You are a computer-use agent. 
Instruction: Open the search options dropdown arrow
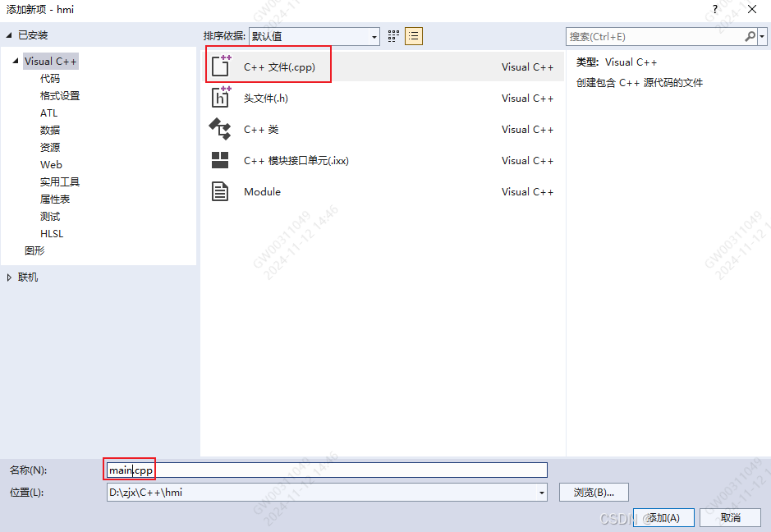click(x=762, y=36)
